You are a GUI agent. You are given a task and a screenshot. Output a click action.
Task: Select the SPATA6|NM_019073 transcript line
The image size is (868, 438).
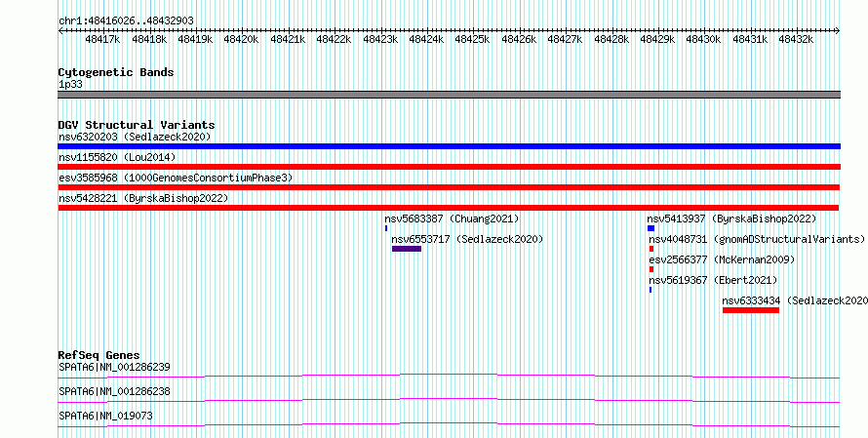[449, 424]
